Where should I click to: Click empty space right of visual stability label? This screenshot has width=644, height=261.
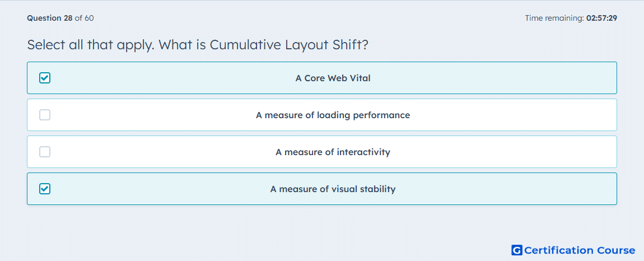point(505,189)
